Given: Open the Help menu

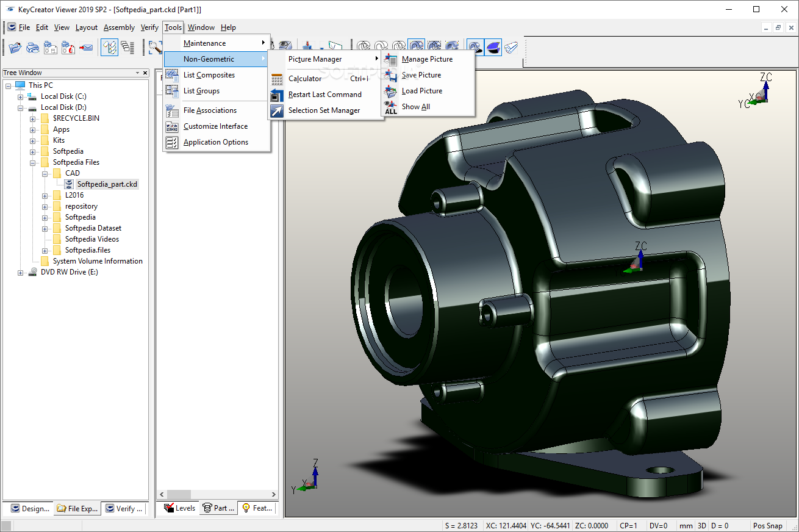Looking at the screenshot, I should tap(228, 27).
